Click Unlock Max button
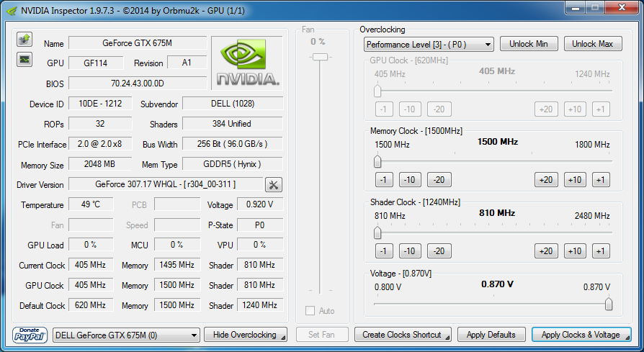This screenshot has height=352, width=644. coord(593,44)
